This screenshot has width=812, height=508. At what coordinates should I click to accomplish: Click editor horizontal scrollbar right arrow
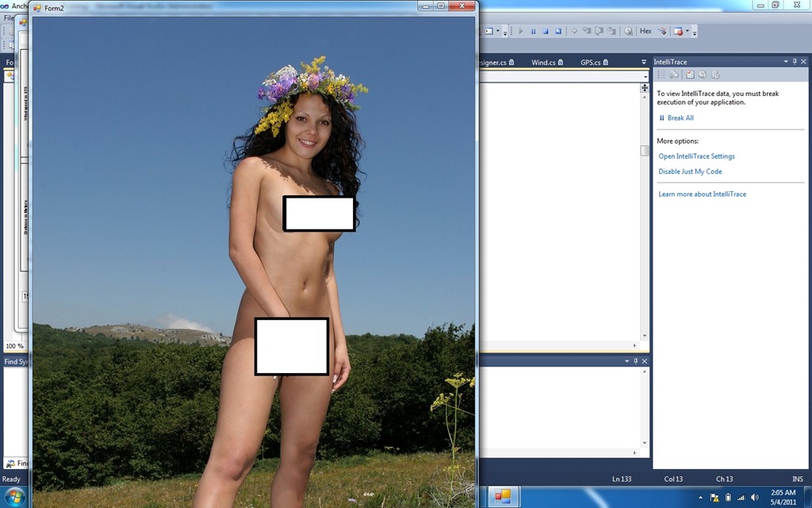pos(635,345)
